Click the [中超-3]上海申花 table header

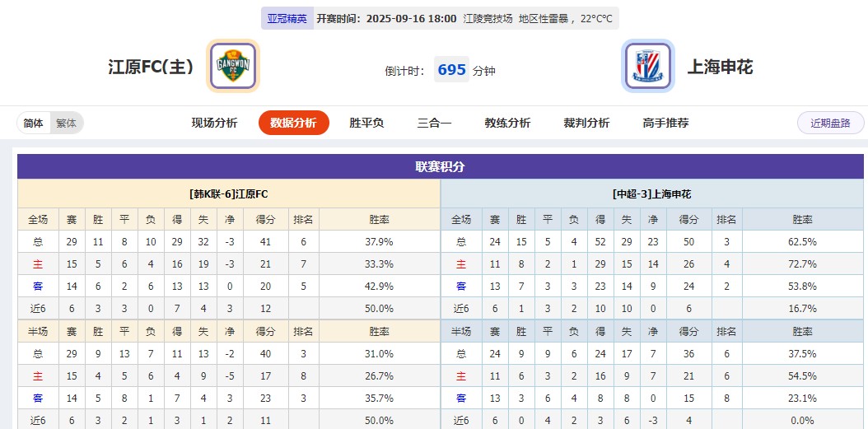click(x=651, y=194)
